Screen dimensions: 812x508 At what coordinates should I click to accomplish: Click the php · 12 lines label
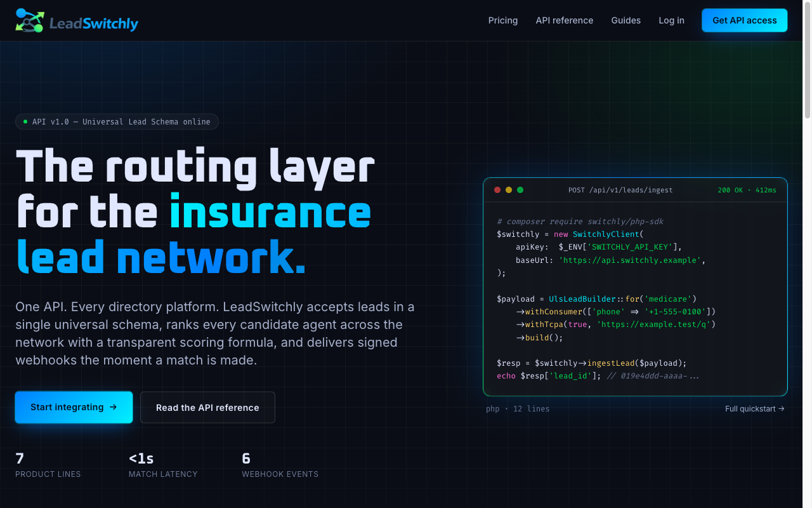click(x=518, y=409)
